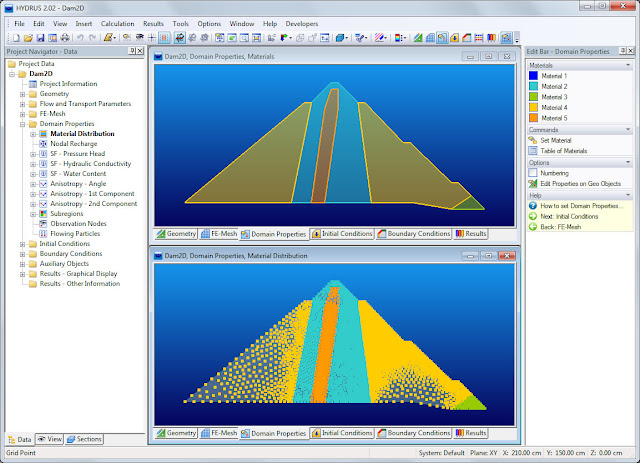Viewport: 640px width, 463px height.
Task: Open the toolbar overflow options arrow
Action: click(x=517, y=40)
